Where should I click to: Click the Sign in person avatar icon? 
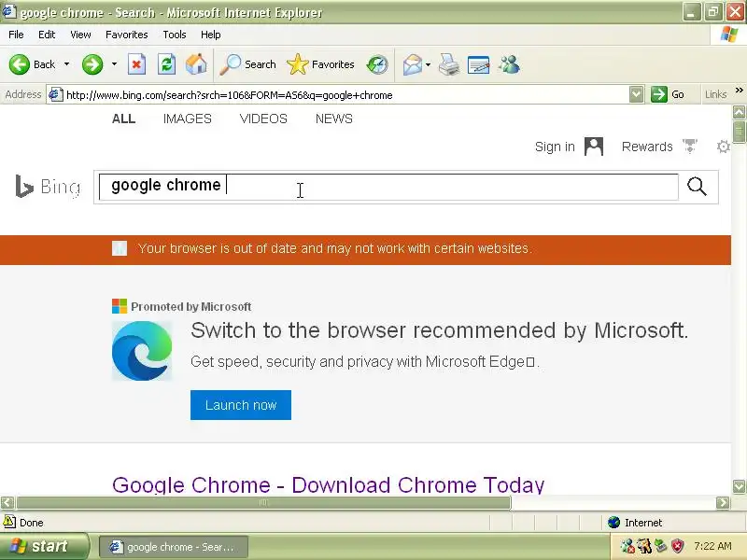point(594,147)
